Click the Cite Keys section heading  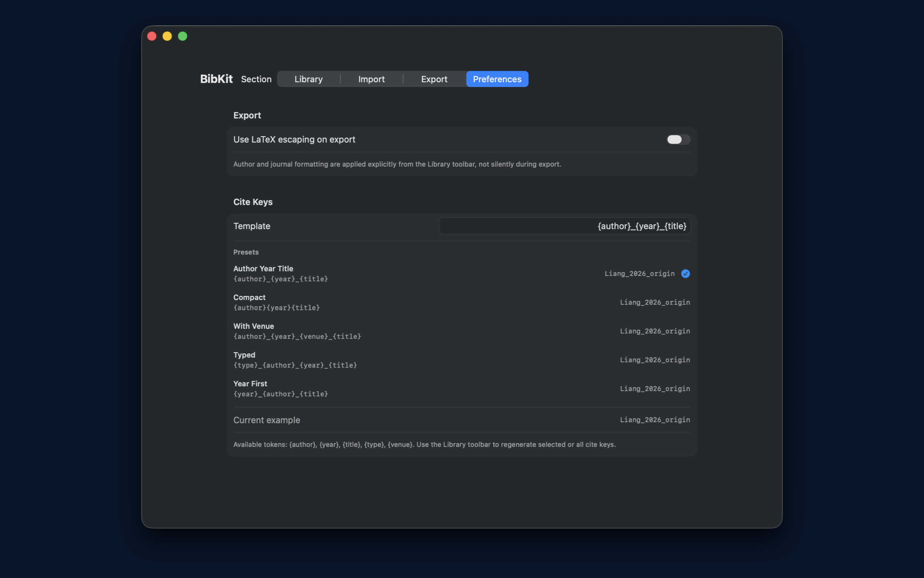pyautogui.click(x=253, y=202)
